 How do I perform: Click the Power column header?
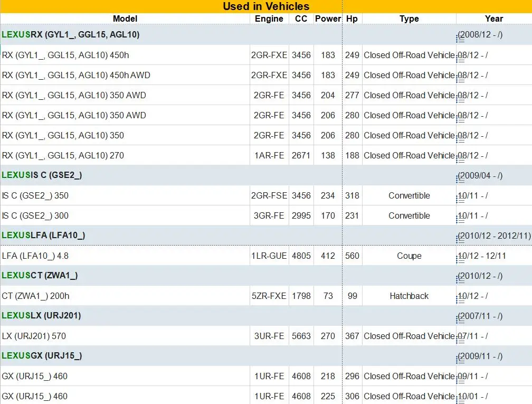point(328,18)
